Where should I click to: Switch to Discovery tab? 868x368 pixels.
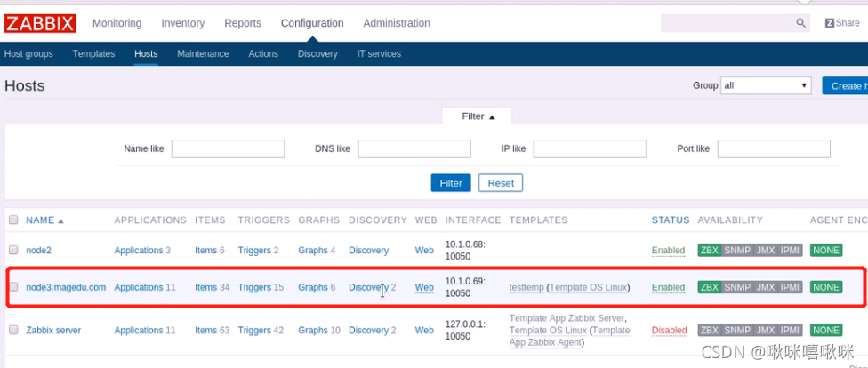[317, 53]
